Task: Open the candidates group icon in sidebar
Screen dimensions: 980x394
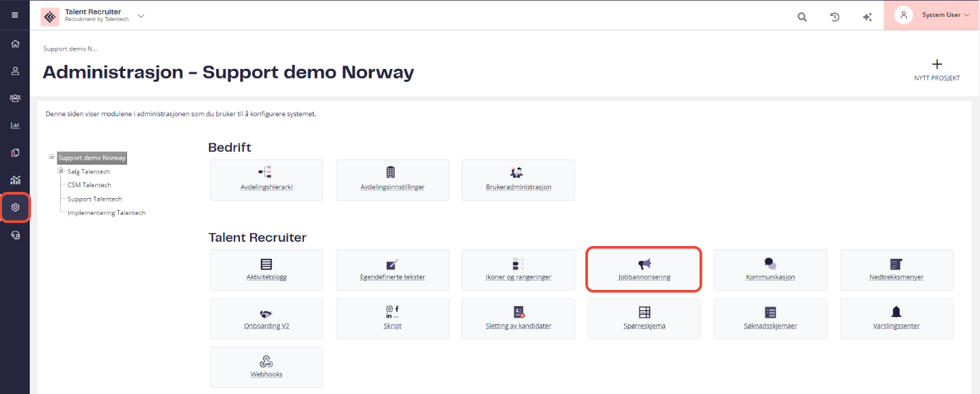Action: 15,98
